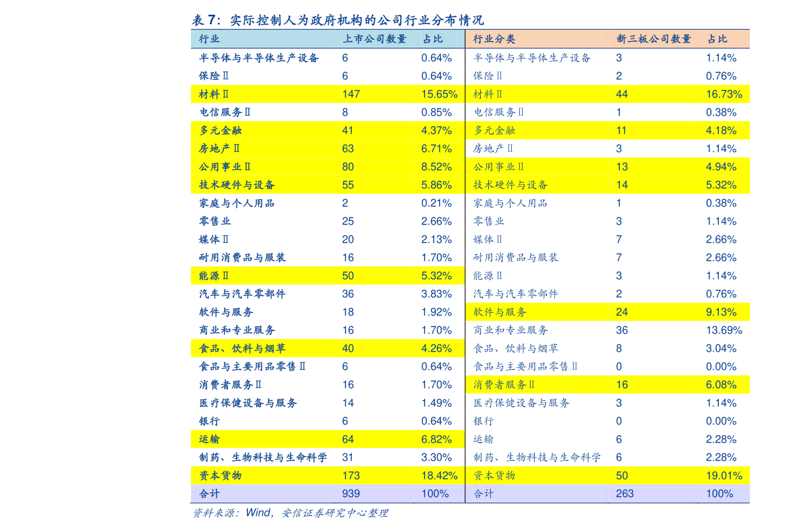Click the 263 total in 合计 row
The height and width of the screenshot is (532, 801).
[x=624, y=494]
